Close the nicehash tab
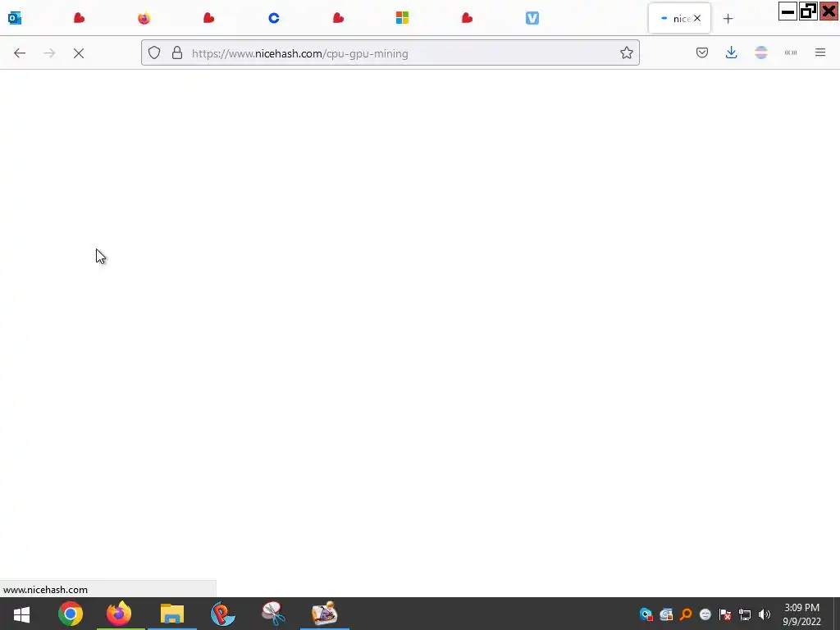This screenshot has width=840, height=630. tap(697, 18)
